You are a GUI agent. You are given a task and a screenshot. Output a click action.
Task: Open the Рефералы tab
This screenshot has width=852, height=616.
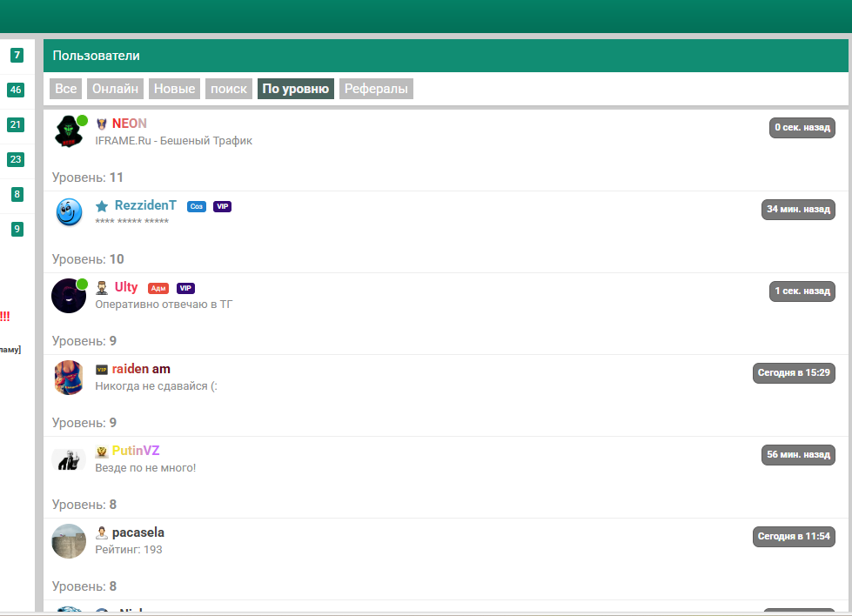[376, 89]
